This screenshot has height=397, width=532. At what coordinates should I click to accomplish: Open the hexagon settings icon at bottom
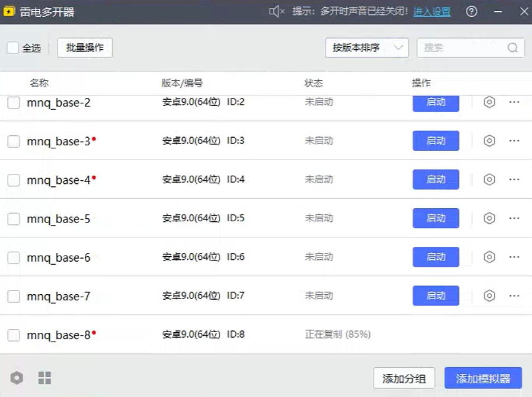pos(17,378)
